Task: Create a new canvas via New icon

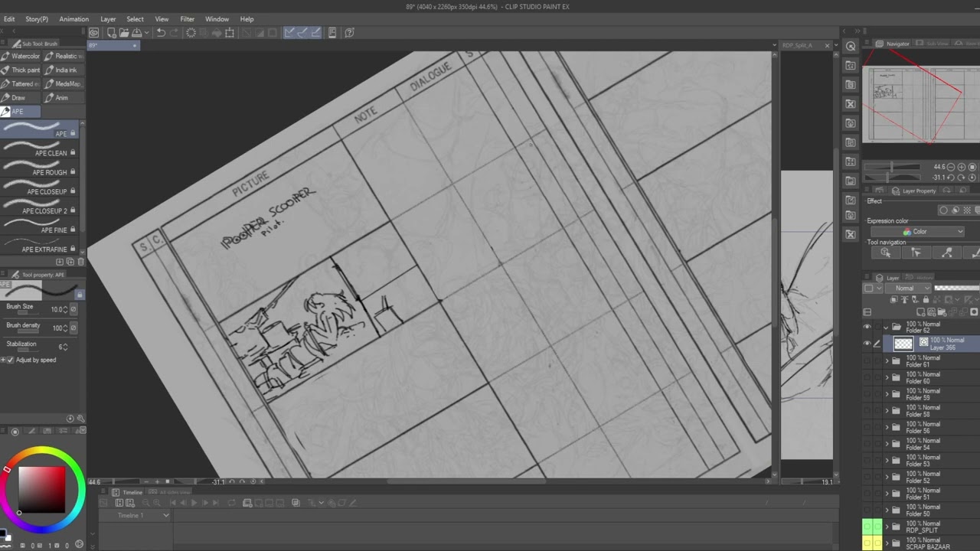Action: [x=111, y=33]
